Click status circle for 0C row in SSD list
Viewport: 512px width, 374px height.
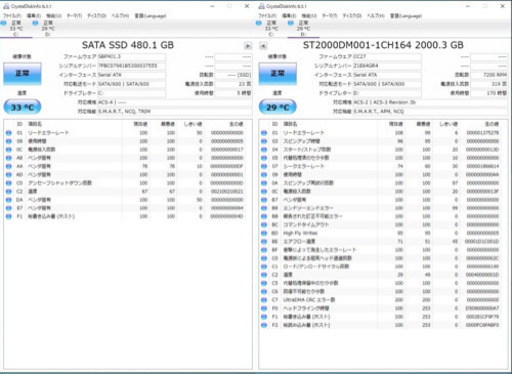click(x=9, y=149)
